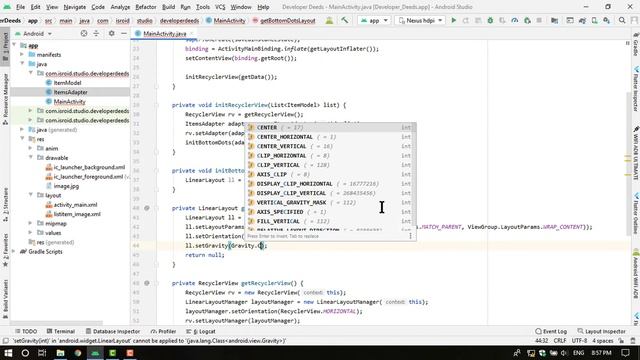Open the Nexus hdpi device dropdown
640x360 pixels.
(x=420, y=20)
